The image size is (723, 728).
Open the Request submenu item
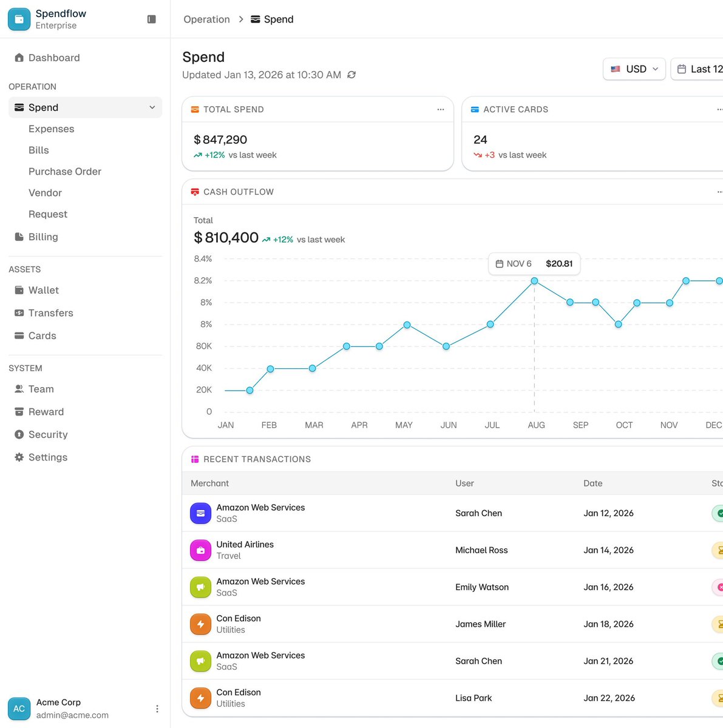[48, 214]
